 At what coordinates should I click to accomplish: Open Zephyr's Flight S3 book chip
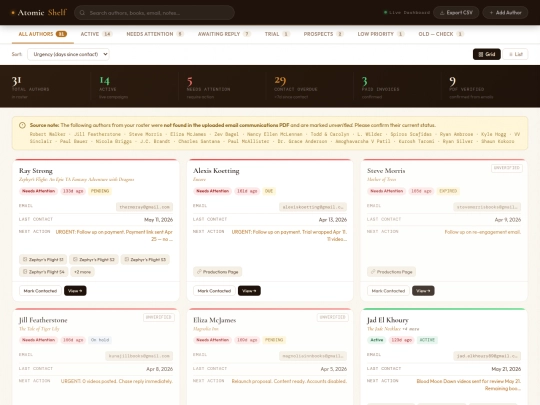[145, 259]
